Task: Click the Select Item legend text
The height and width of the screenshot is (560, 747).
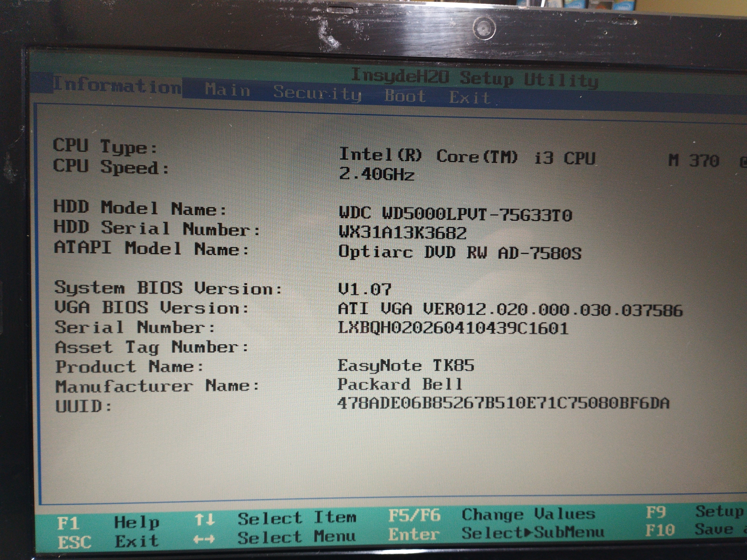Action: 297,518
